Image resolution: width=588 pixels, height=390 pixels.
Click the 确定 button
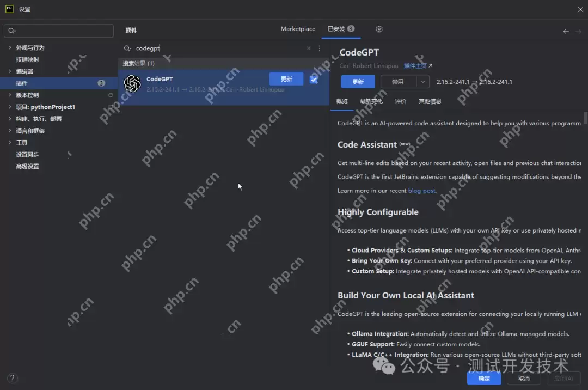(x=483, y=379)
